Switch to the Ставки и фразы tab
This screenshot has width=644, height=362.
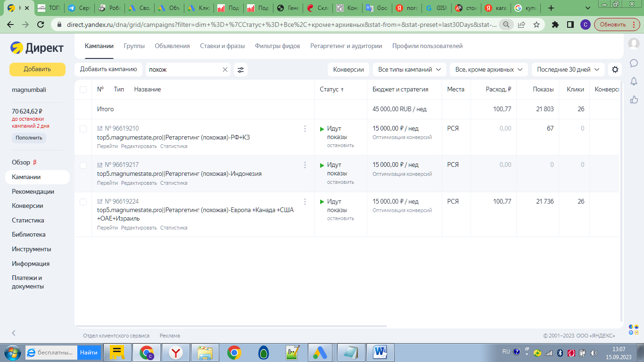point(223,46)
